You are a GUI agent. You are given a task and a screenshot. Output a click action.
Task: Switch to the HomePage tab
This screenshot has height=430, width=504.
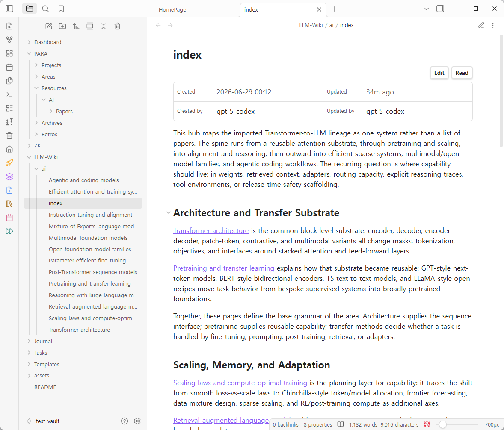point(172,10)
